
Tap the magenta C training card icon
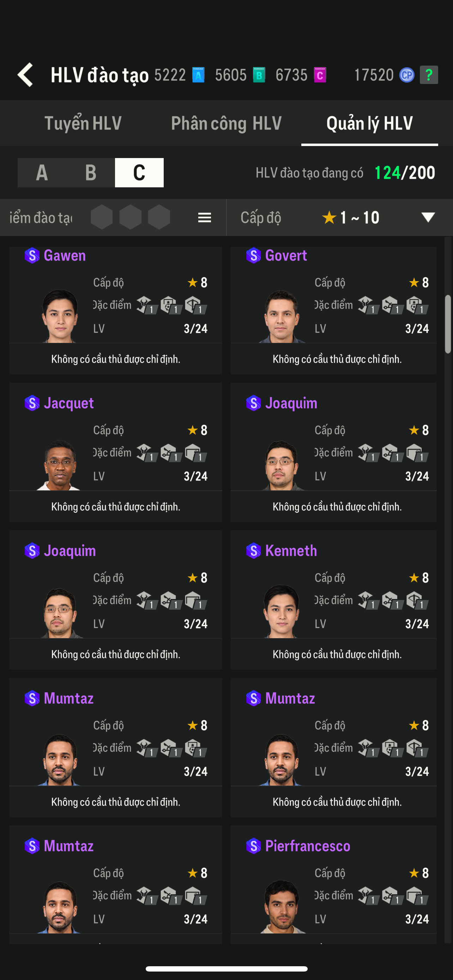pyautogui.click(x=320, y=75)
